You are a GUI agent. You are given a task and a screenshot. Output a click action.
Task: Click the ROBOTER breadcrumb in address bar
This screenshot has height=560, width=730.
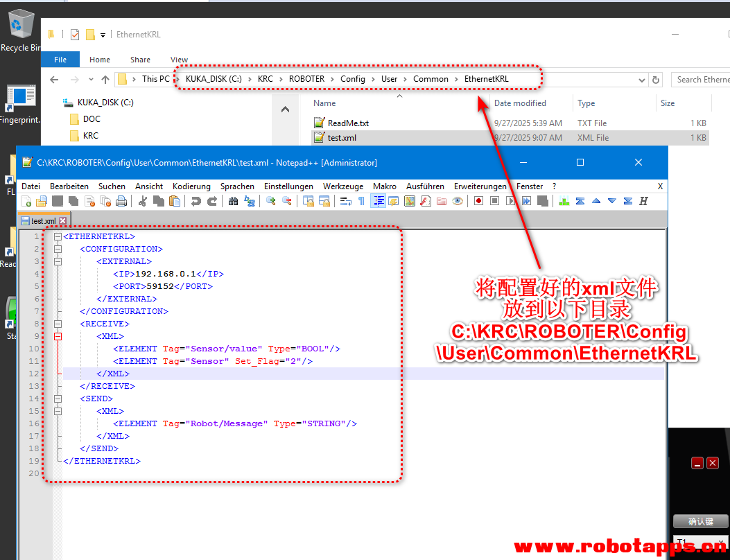306,79
